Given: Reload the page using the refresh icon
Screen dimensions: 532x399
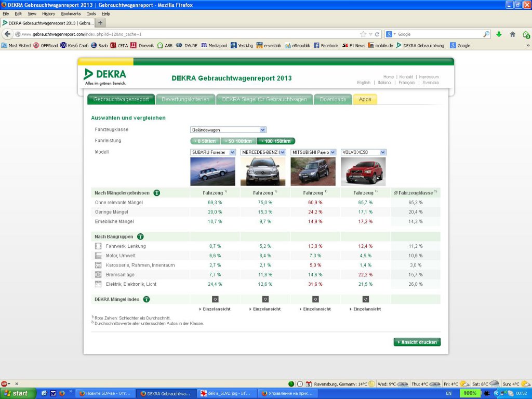Looking at the screenshot, I should 378,34.
